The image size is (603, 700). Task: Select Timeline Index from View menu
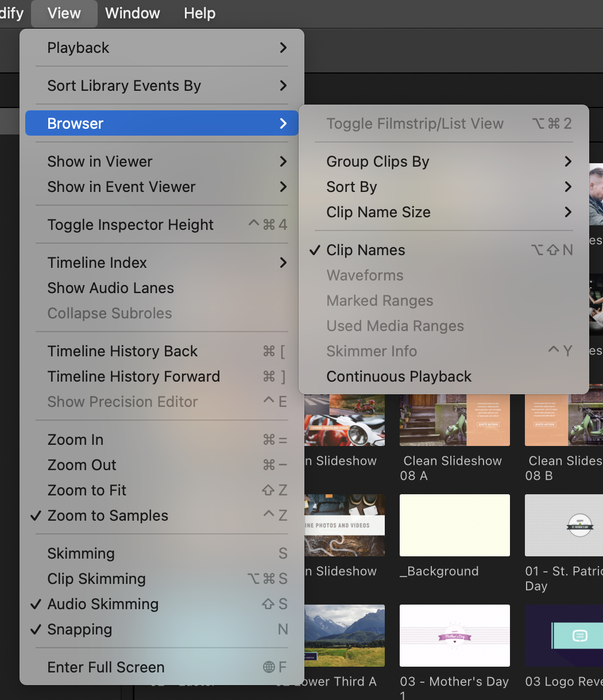tap(97, 263)
